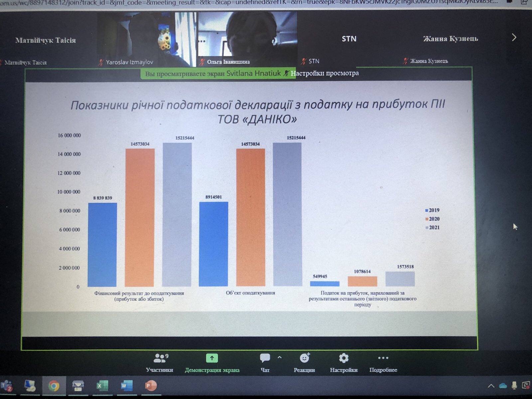Click the 2020 legend entry
Image resolution: width=532 pixels, height=399 pixels.
(x=432, y=219)
